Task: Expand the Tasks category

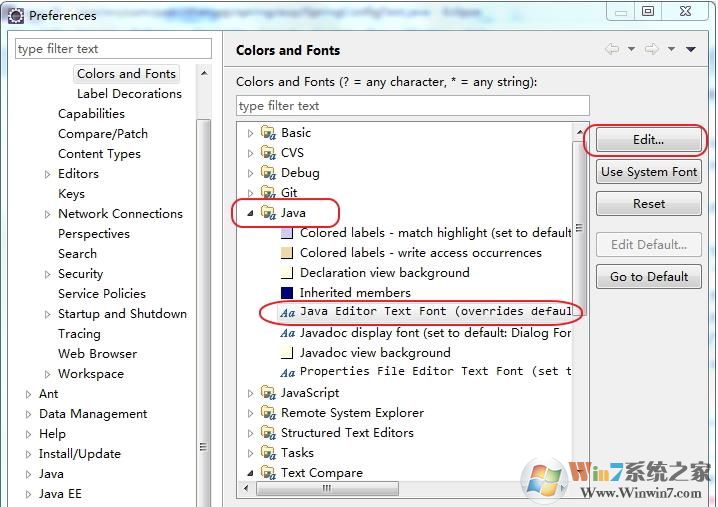Action: [250, 453]
